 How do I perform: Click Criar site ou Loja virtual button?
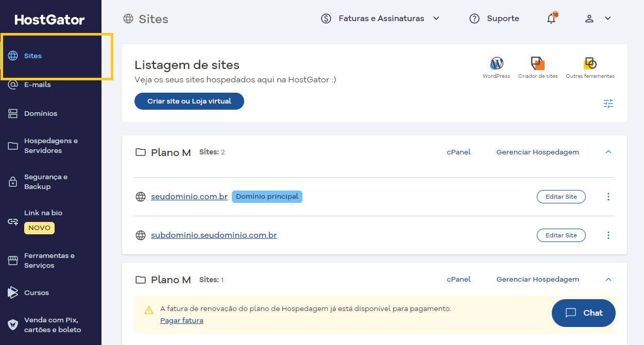coord(189,101)
